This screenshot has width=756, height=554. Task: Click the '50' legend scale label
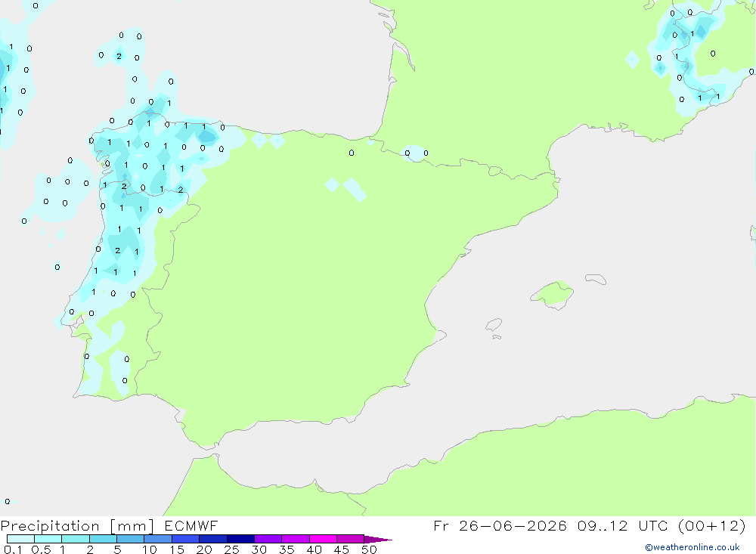[x=369, y=549]
